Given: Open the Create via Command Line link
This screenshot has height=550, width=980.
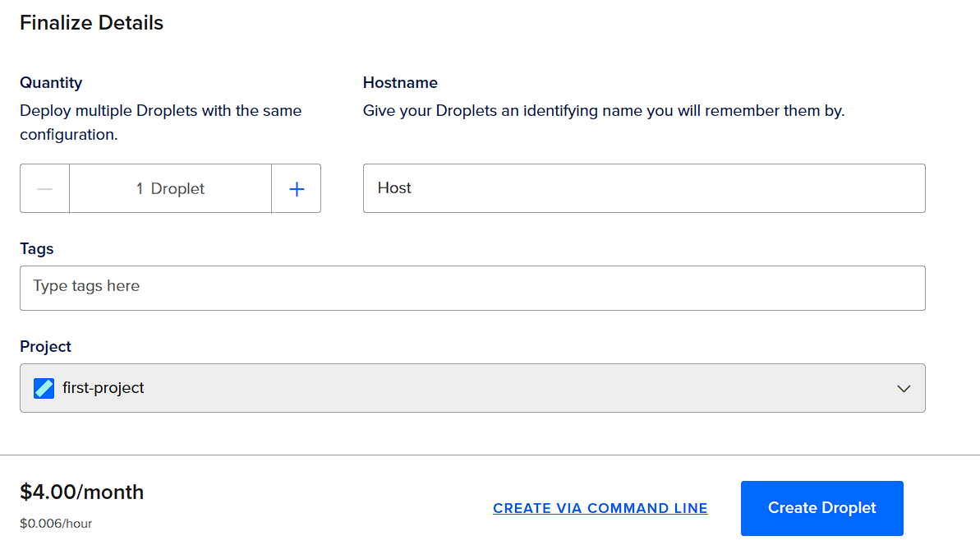Looking at the screenshot, I should pos(600,508).
